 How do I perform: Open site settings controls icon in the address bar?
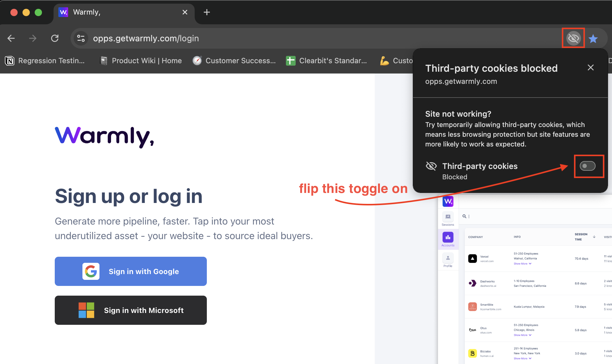pyautogui.click(x=81, y=38)
